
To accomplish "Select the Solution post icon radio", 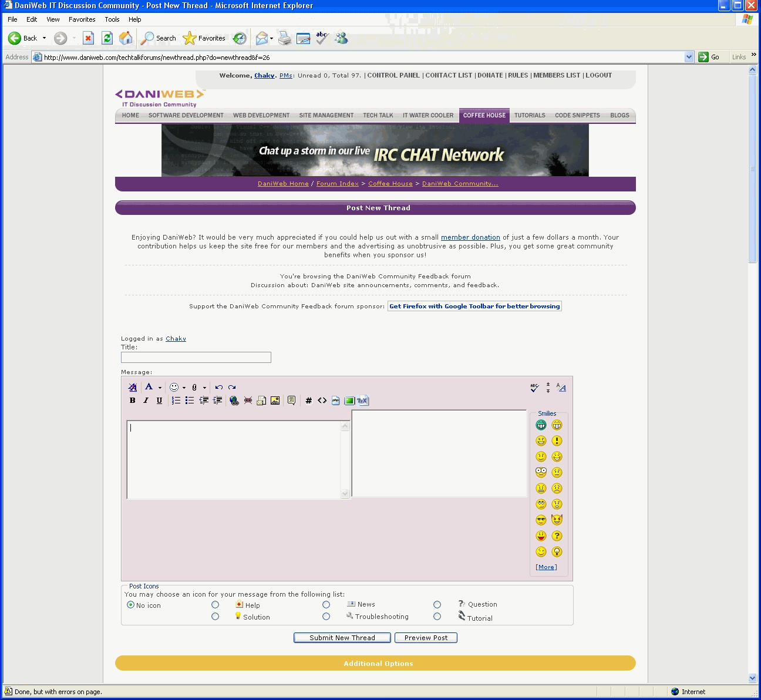I will (x=215, y=617).
